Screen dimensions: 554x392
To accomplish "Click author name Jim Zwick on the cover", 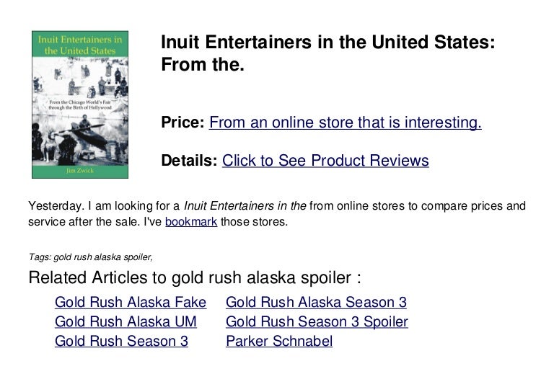I will pyautogui.click(x=80, y=171).
